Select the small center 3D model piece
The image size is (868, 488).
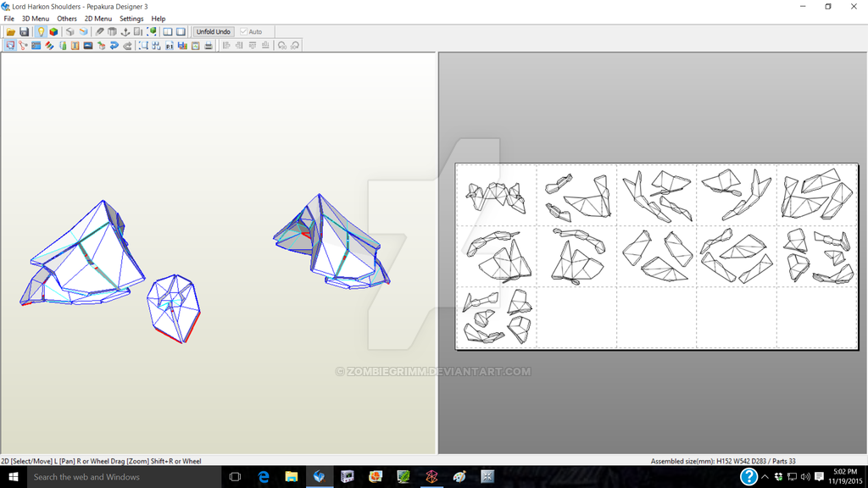175,310
